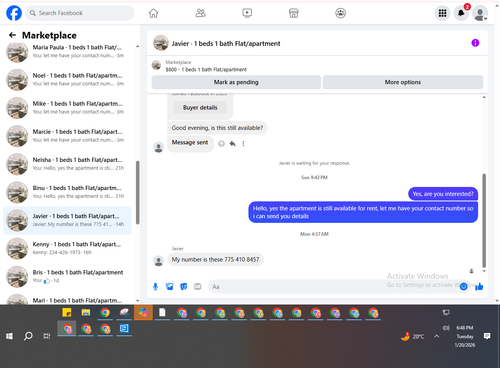Open notifications bell with 2 badge

click(x=461, y=13)
